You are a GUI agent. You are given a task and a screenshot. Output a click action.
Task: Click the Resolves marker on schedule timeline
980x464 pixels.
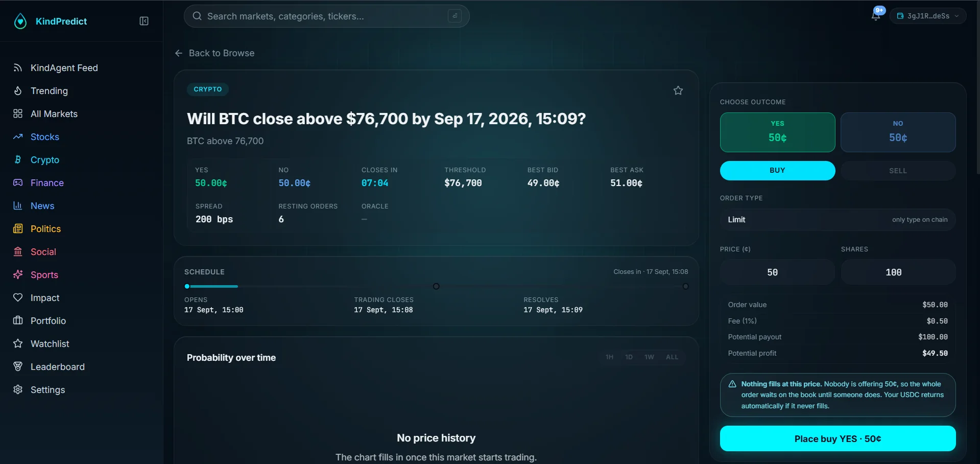686,286
